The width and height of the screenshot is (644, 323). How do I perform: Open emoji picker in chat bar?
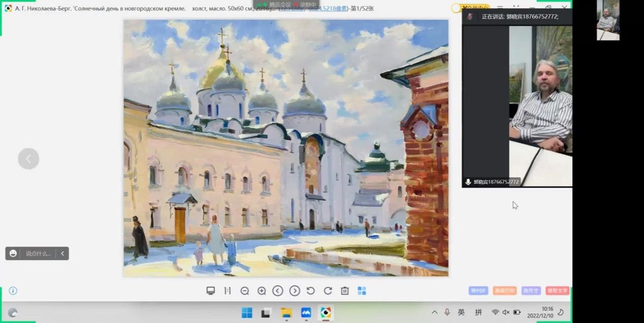(13, 253)
